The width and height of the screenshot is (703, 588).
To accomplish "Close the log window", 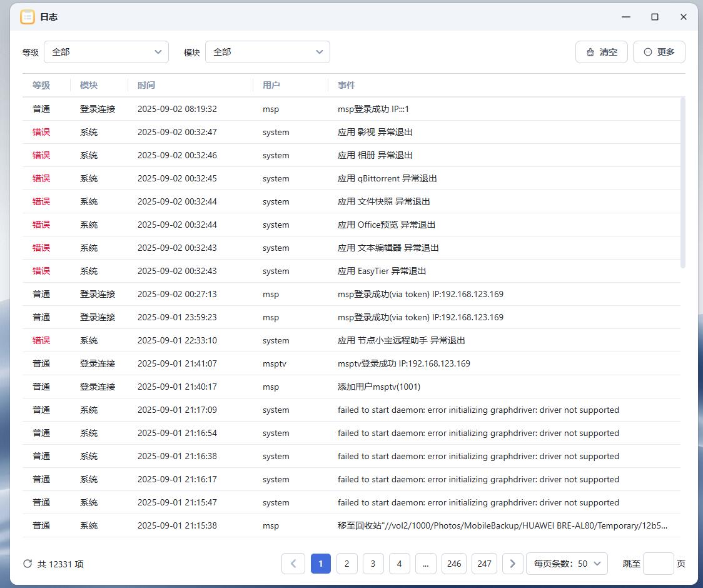I will tap(684, 17).
